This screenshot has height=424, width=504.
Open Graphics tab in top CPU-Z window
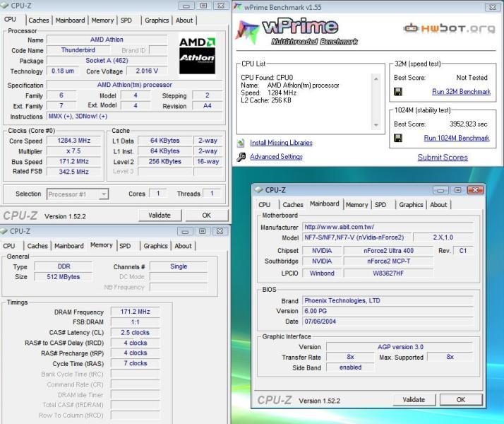tap(157, 20)
